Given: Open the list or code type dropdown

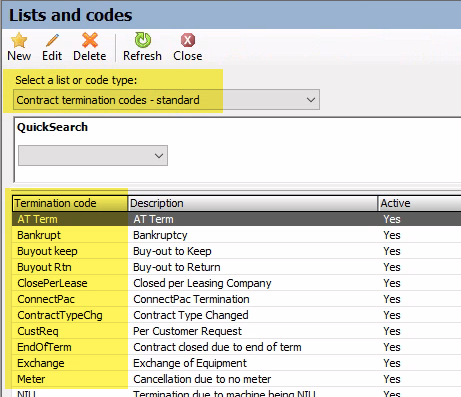Looking at the screenshot, I should pos(166,100).
